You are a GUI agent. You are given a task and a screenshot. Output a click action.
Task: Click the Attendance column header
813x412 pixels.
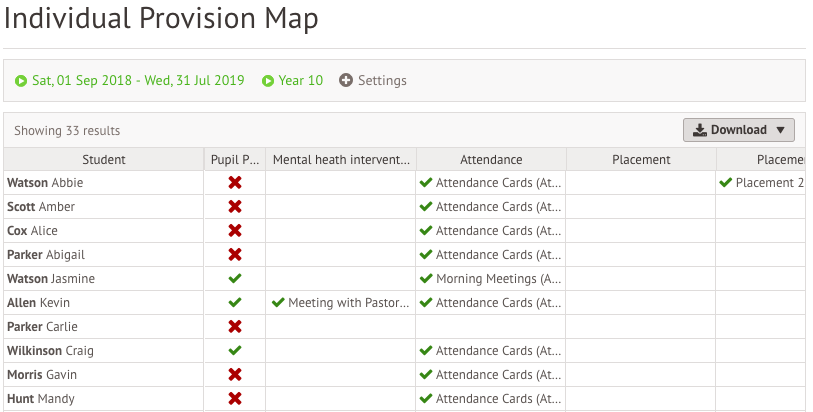[491, 160]
